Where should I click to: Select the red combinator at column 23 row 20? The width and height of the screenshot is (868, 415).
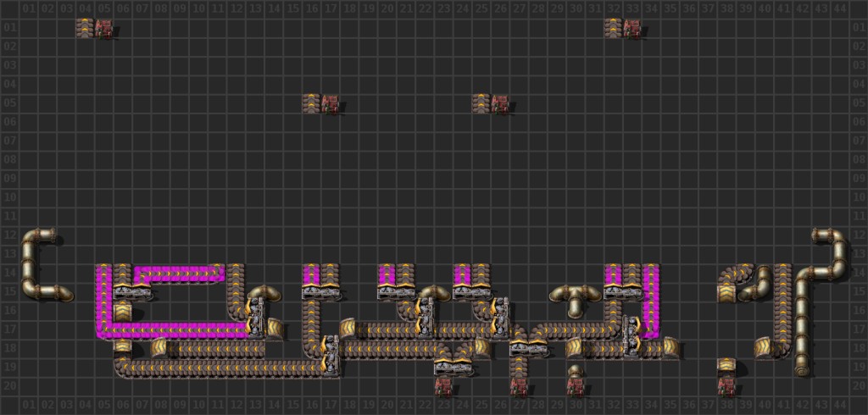(443, 386)
